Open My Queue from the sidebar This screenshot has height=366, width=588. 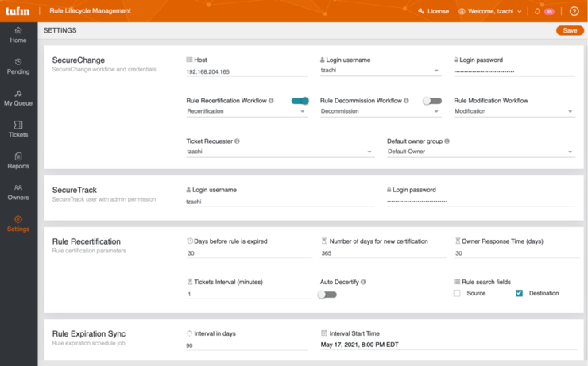(18, 98)
